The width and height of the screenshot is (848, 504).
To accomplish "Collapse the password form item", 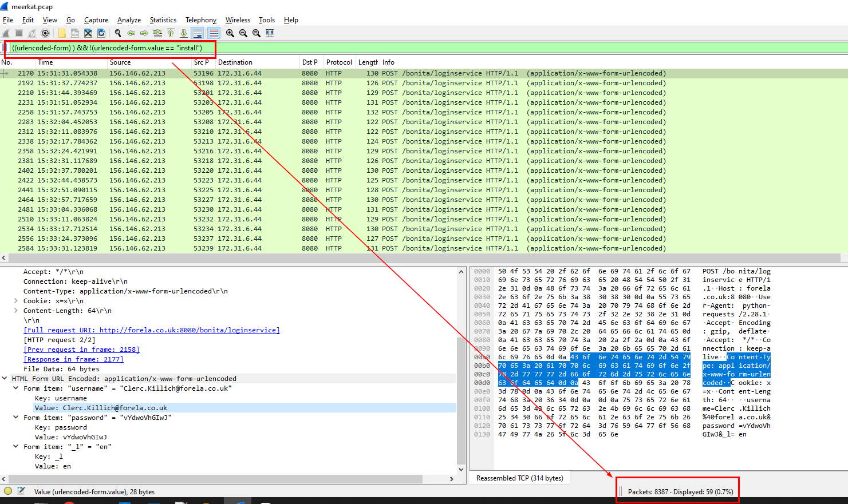I will [x=16, y=418].
